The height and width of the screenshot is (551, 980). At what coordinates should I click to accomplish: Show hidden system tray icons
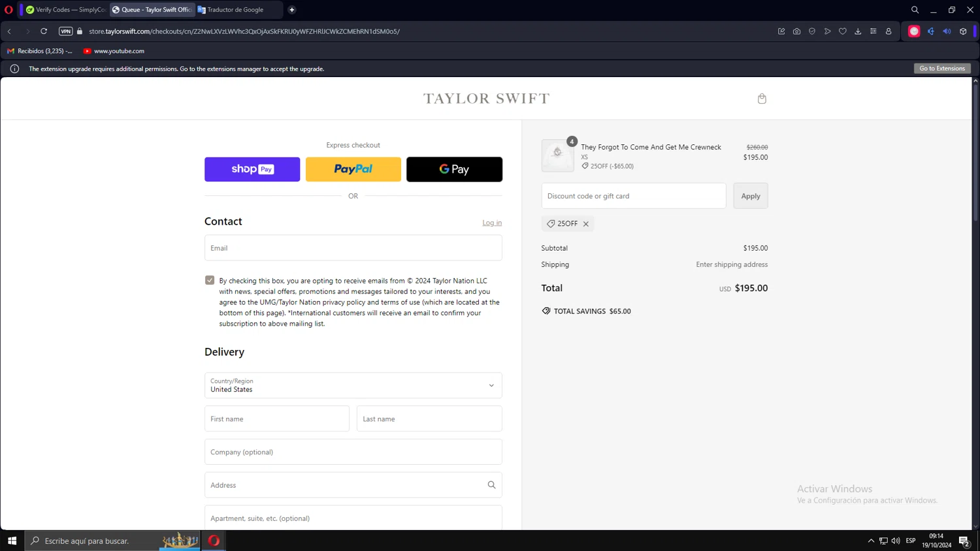click(871, 541)
